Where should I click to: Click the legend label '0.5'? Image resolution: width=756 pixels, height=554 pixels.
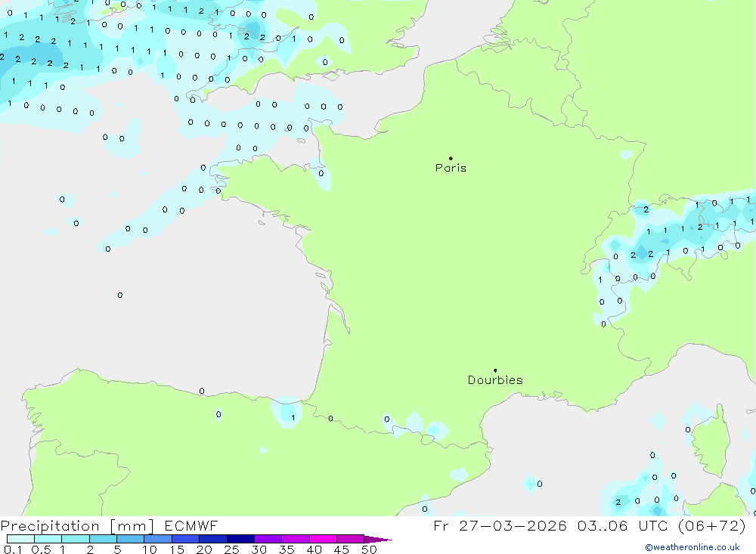coord(41,549)
